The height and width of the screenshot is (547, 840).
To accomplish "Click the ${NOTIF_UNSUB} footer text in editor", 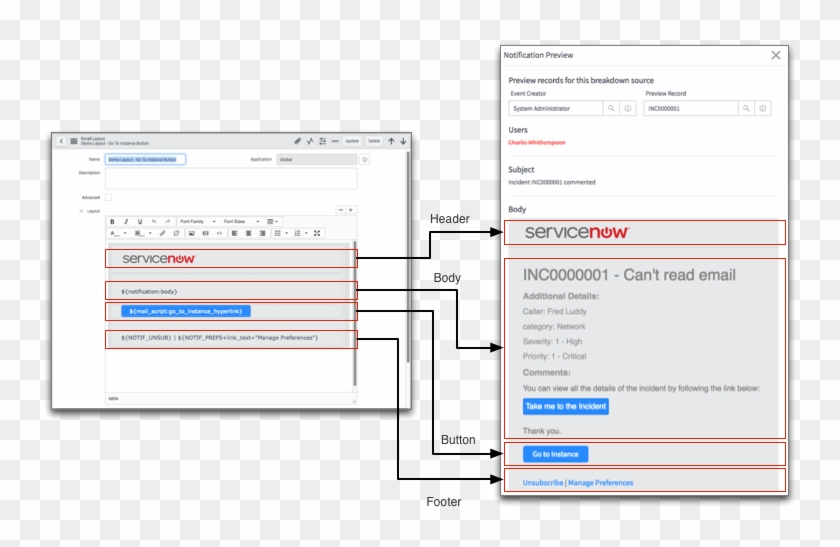I will [x=146, y=338].
